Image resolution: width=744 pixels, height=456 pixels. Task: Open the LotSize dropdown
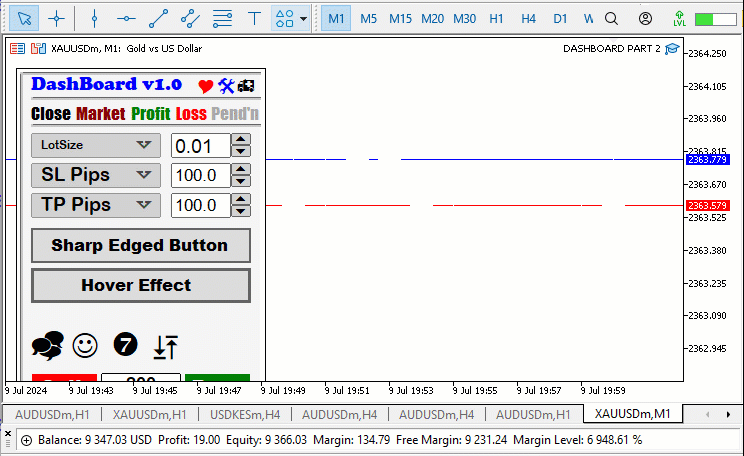click(x=96, y=145)
